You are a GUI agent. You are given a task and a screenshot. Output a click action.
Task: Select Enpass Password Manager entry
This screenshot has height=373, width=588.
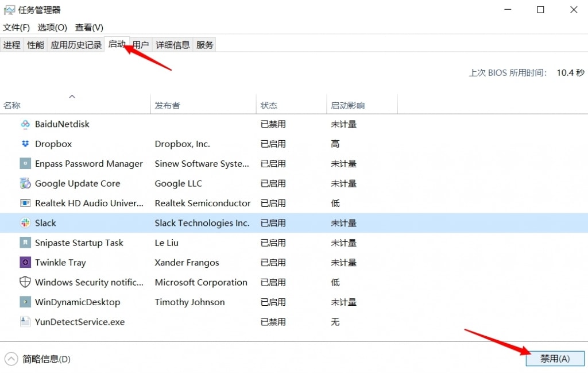point(89,164)
